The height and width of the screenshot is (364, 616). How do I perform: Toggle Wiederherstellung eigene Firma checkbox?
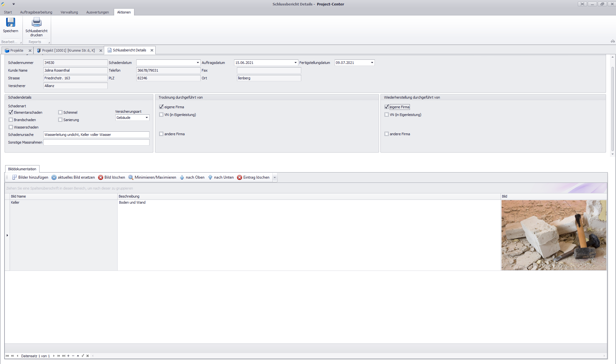(x=387, y=107)
